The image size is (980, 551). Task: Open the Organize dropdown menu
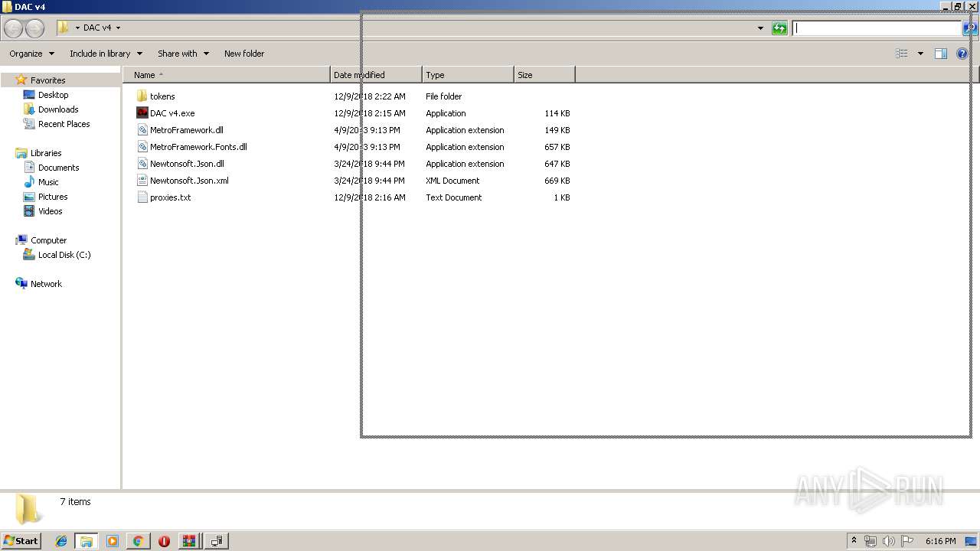[x=31, y=54]
